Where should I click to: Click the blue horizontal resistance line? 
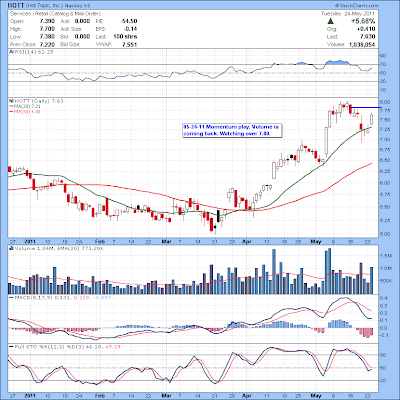[x=366, y=107]
